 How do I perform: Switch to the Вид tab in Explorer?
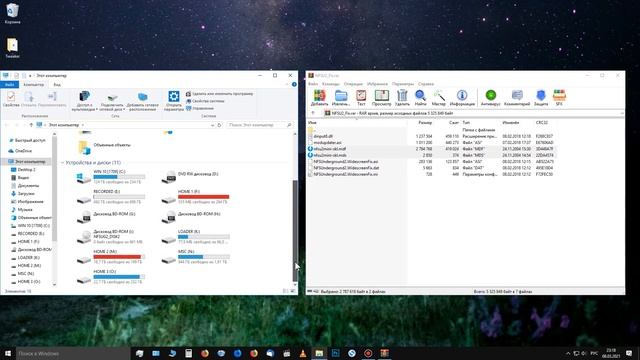pyautogui.click(x=57, y=84)
